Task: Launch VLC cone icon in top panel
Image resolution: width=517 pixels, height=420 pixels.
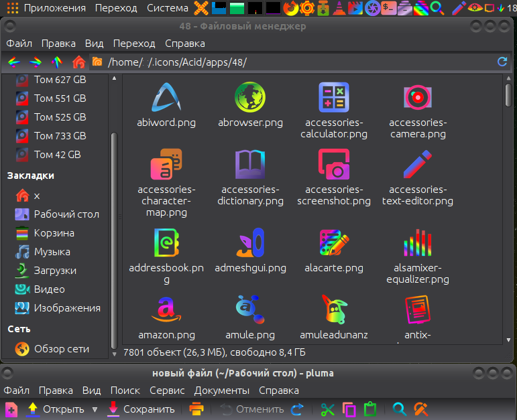Action: pyautogui.click(x=339, y=8)
